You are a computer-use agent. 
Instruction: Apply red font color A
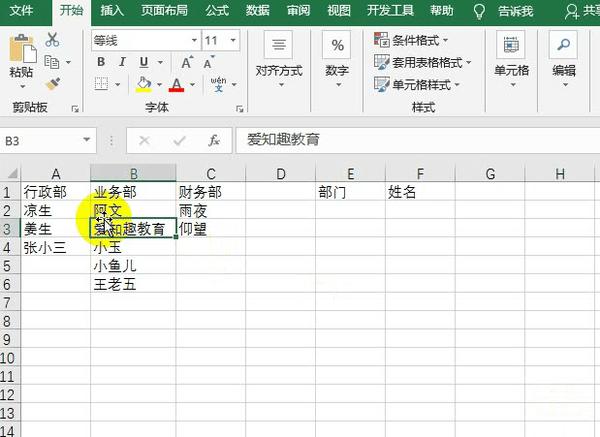[176, 85]
